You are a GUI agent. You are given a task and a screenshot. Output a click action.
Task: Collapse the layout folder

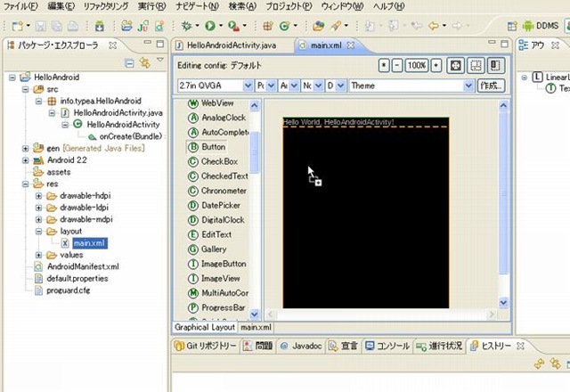(x=38, y=231)
